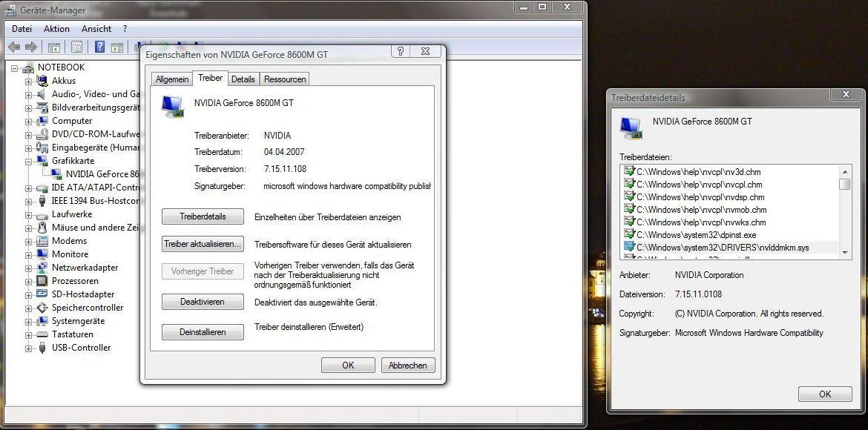Expand the SD-Hostadapter tree node
This screenshot has height=430, width=868.
click(28, 294)
